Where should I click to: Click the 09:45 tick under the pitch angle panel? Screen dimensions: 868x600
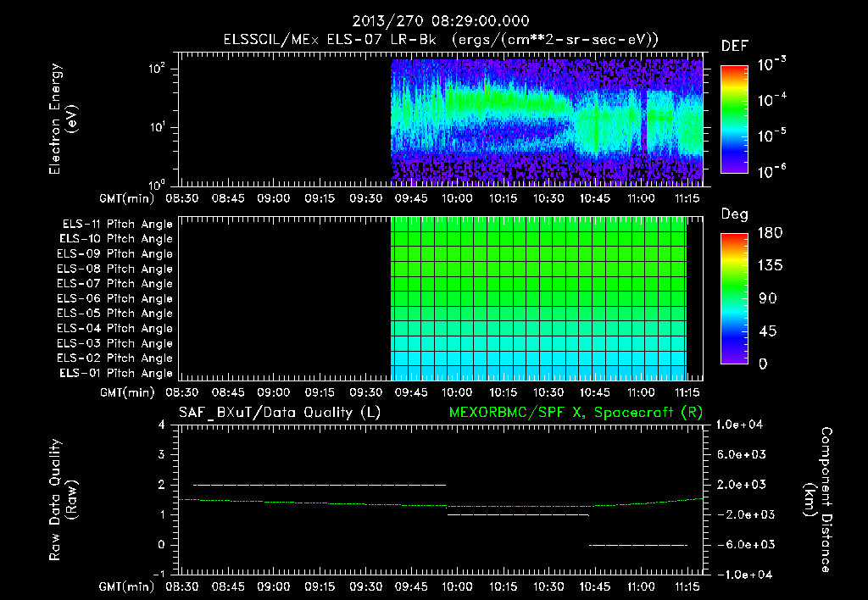tap(411, 392)
